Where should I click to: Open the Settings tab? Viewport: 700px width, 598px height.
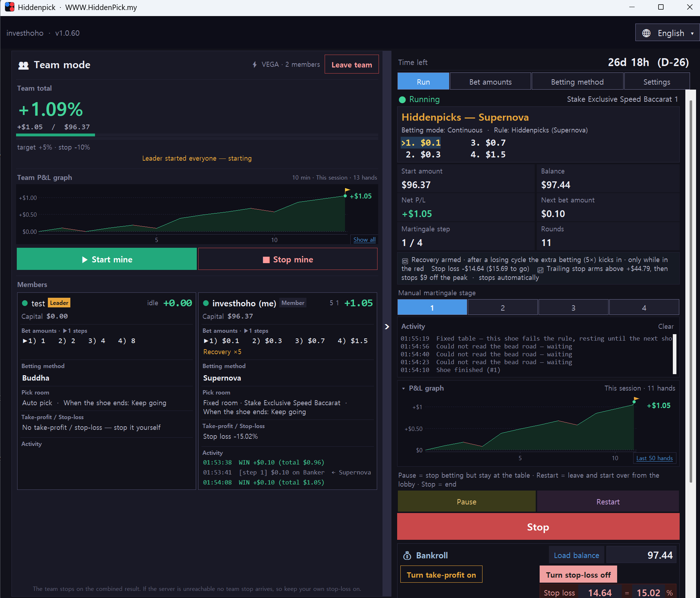656,82
